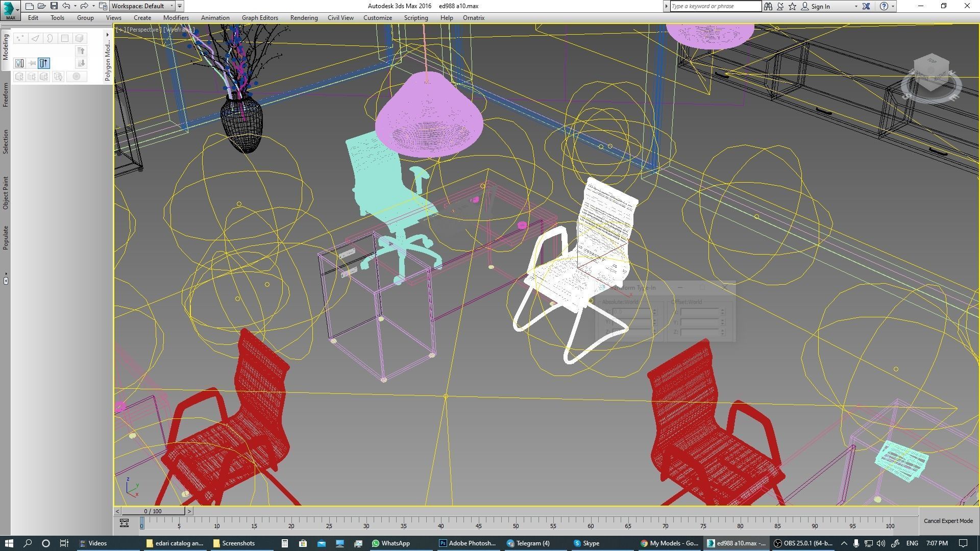Toggle Preview Off lightbulb button
The image size is (980, 551).
19,63
